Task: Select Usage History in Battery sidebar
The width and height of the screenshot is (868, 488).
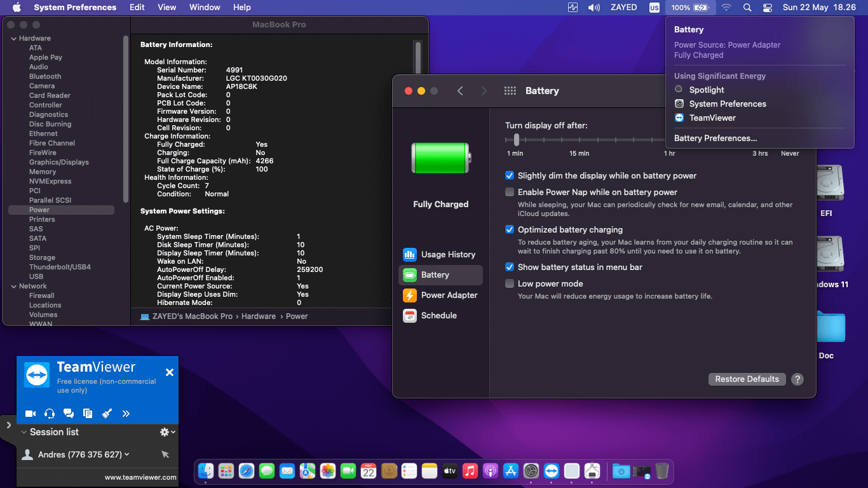Action: pos(440,254)
